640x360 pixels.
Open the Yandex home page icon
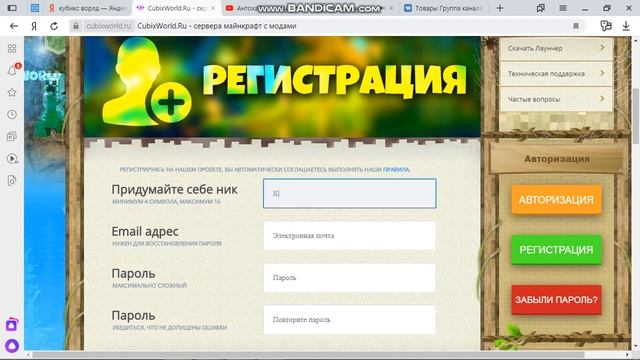point(34,26)
